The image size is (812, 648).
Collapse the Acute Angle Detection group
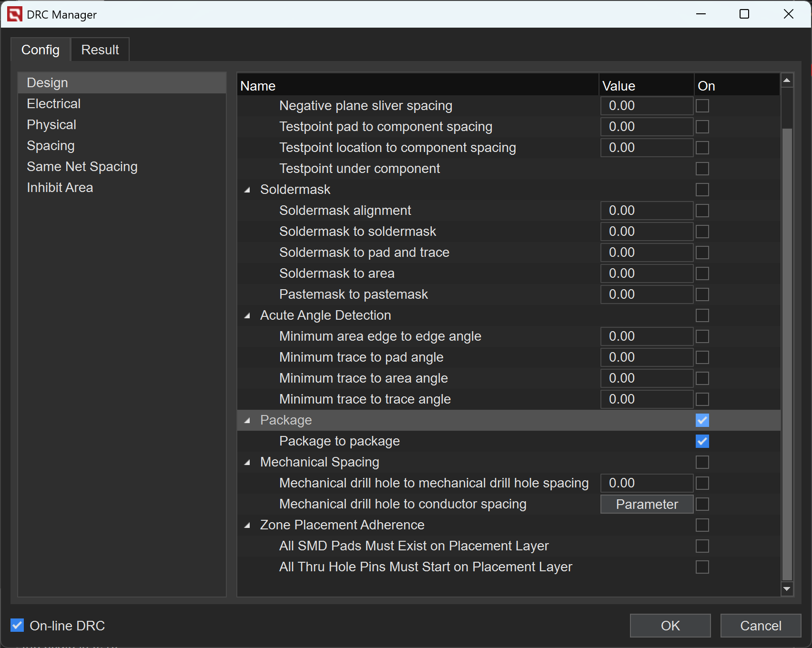click(x=247, y=316)
